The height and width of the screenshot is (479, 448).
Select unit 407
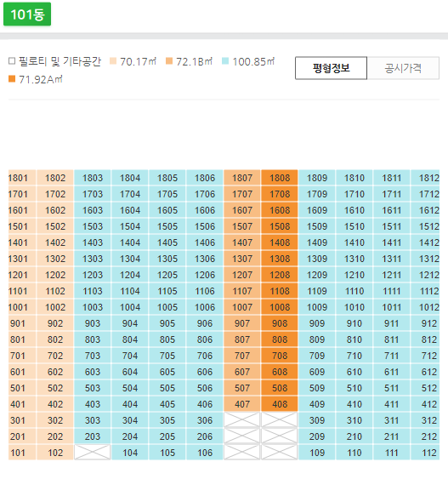tap(242, 404)
